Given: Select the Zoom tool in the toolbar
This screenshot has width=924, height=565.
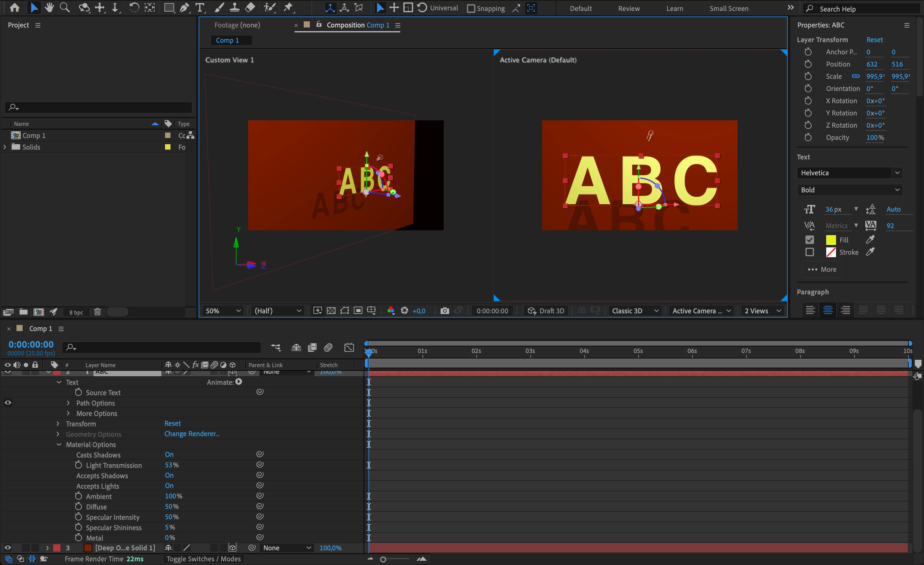Looking at the screenshot, I should 64,8.
